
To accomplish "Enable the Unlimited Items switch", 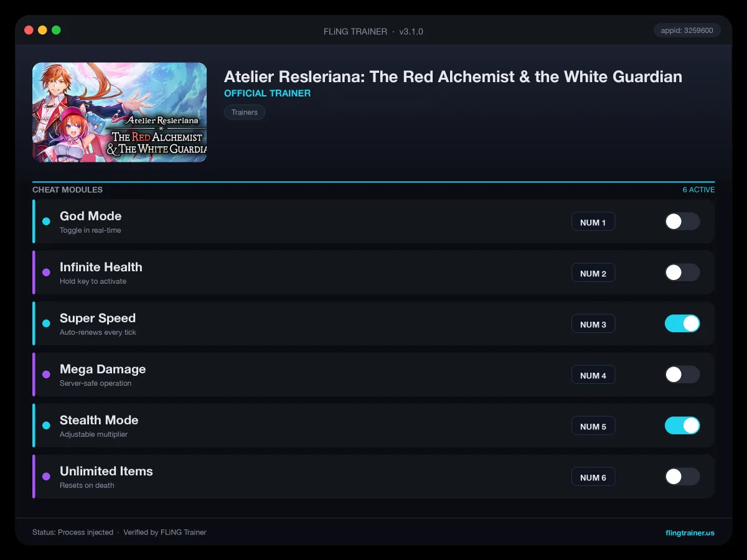I will click(682, 477).
